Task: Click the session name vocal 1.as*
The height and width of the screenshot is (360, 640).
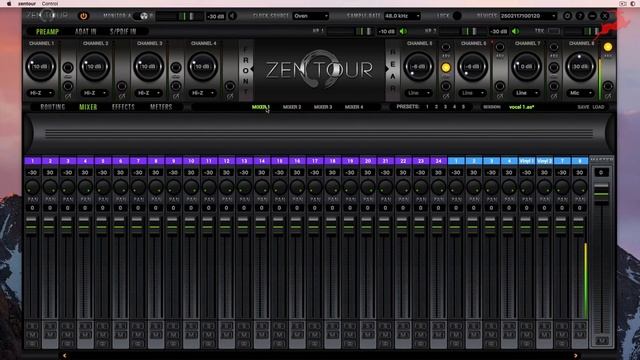Action: point(521,107)
